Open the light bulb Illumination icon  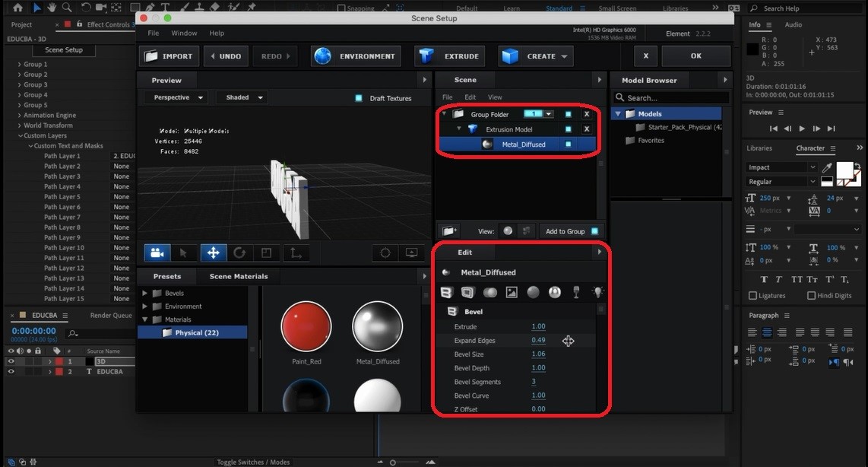[x=598, y=292]
